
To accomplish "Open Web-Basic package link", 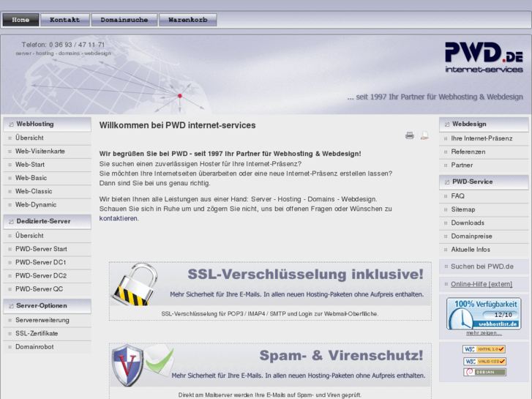I will (47, 178).
